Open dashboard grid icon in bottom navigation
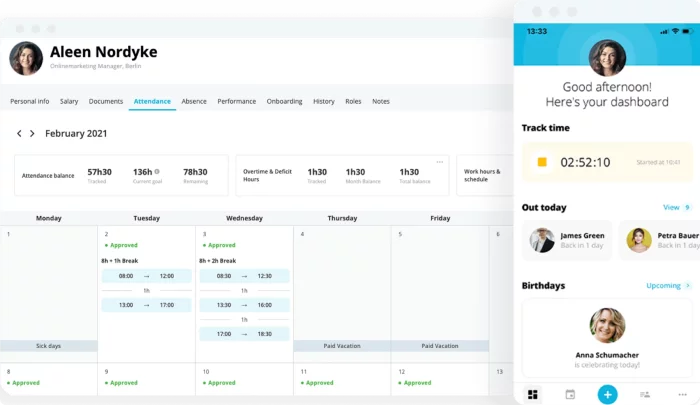Screen dimensions: 700x405 click(532, 394)
